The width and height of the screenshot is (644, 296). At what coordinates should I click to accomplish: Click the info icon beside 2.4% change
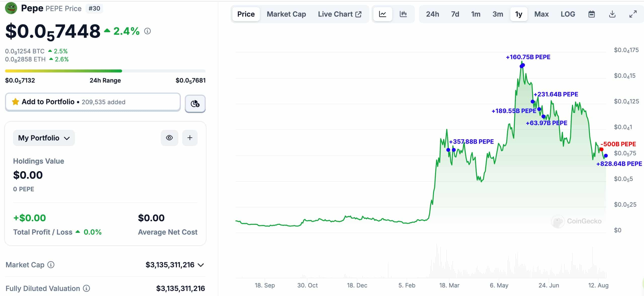click(x=148, y=31)
